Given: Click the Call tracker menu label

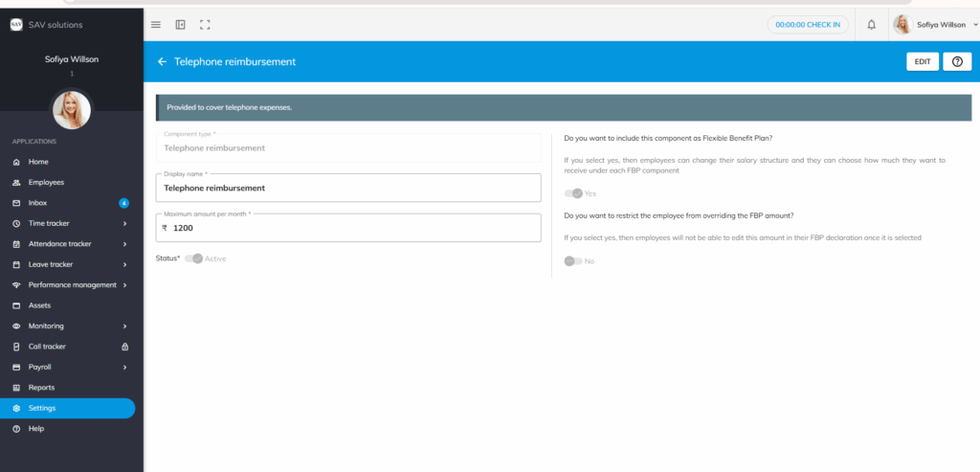Looking at the screenshot, I should 47,347.
